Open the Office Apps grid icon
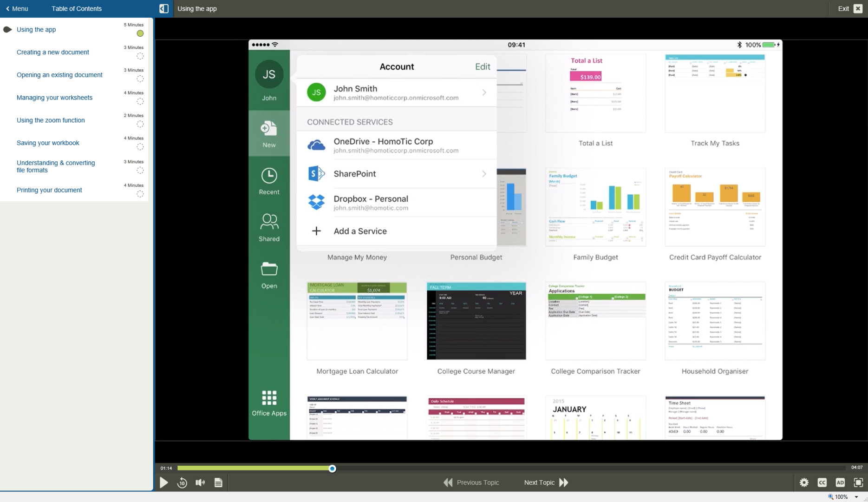868x502 pixels. tap(268, 397)
